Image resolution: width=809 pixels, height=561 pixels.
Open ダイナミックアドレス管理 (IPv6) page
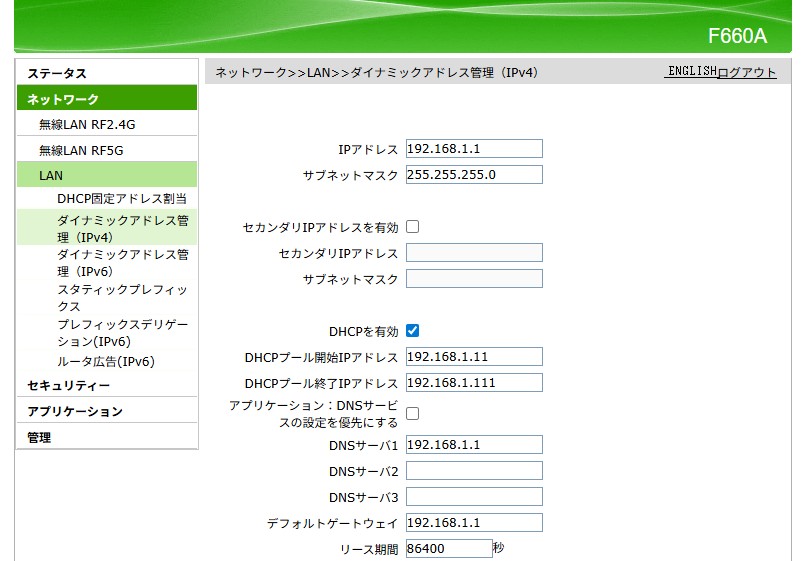(x=122, y=262)
